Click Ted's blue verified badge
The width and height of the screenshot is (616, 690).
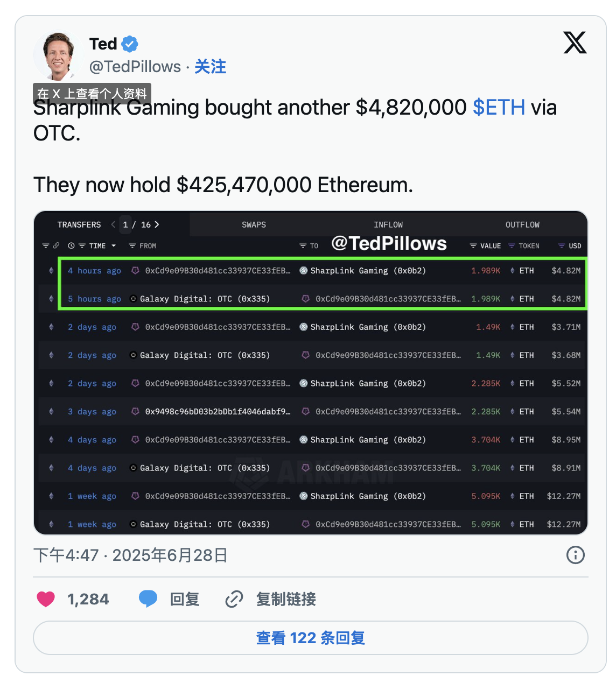tap(130, 44)
